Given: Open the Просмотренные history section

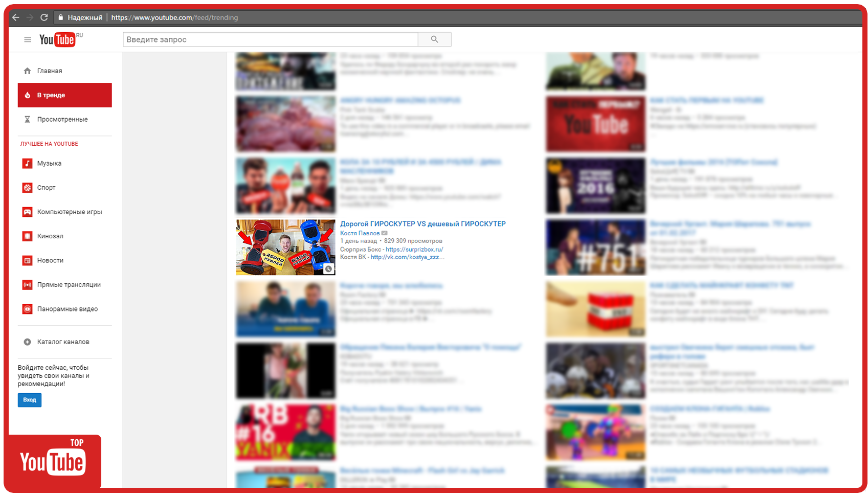Looking at the screenshot, I should tap(63, 119).
